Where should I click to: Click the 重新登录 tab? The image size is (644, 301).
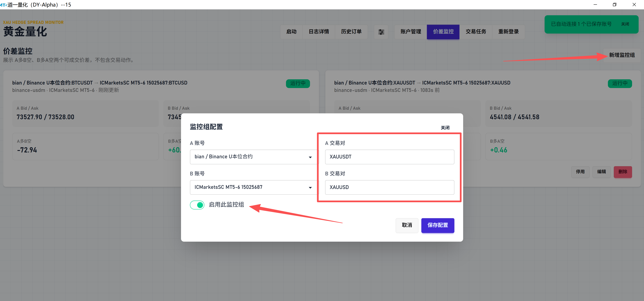pos(508,32)
